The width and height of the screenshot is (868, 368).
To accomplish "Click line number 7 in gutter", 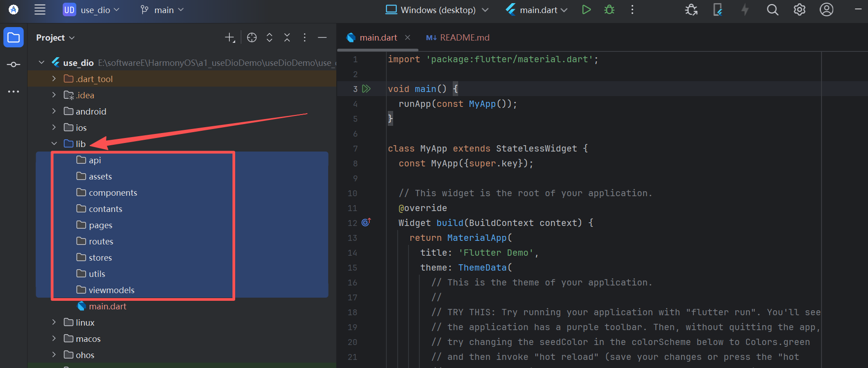I will point(355,148).
